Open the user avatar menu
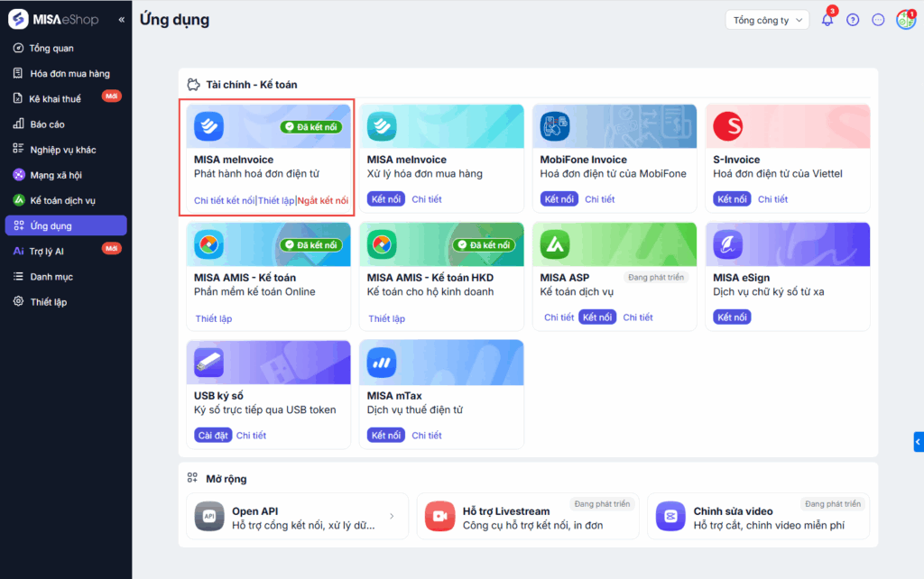The image size is (924, 579). click(905, 20)
